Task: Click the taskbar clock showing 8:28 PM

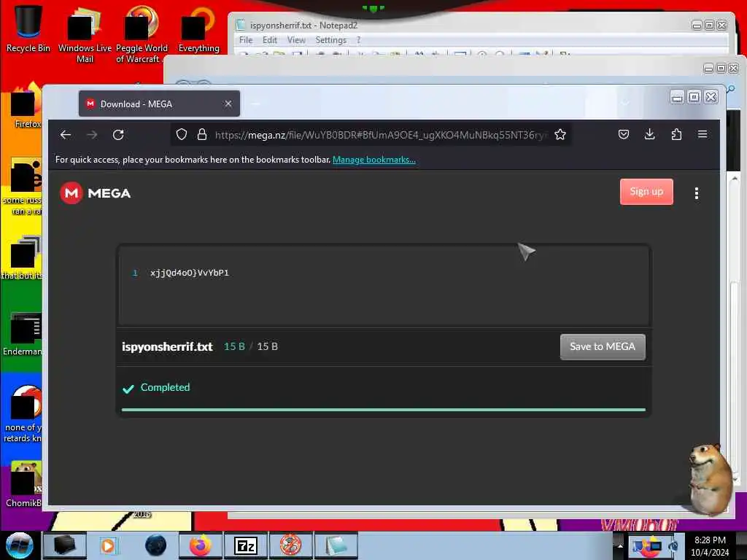Action: (x=710, y=545)
